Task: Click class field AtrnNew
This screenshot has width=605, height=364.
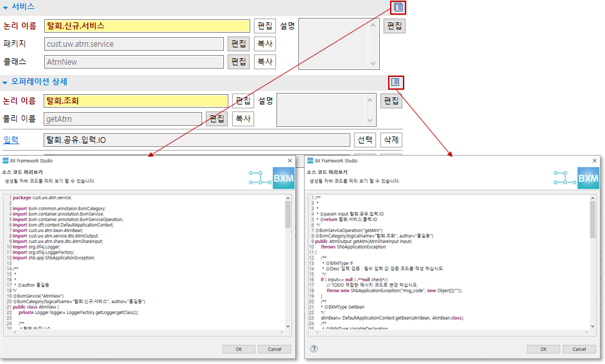Action: coord(134,62)
